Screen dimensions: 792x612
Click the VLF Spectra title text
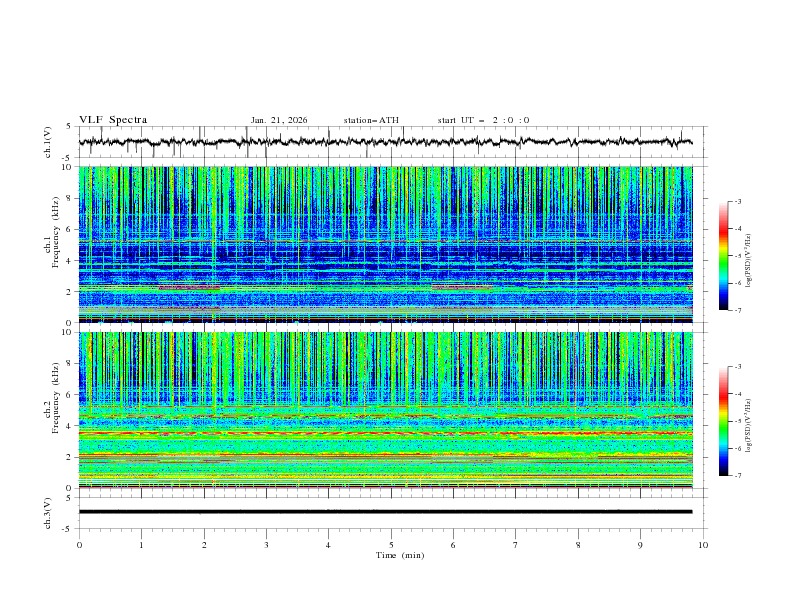pyautogui.click(x=113, y=120)
